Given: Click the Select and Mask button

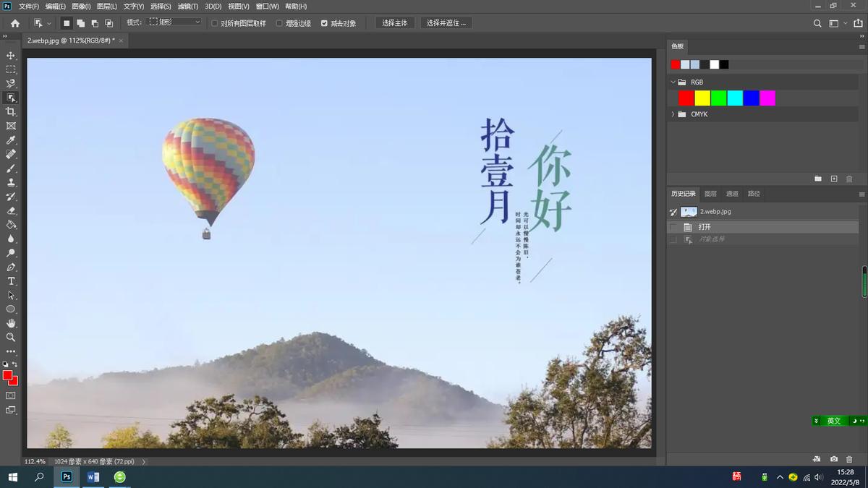Looking at the screenshot, I should [446, 22].
